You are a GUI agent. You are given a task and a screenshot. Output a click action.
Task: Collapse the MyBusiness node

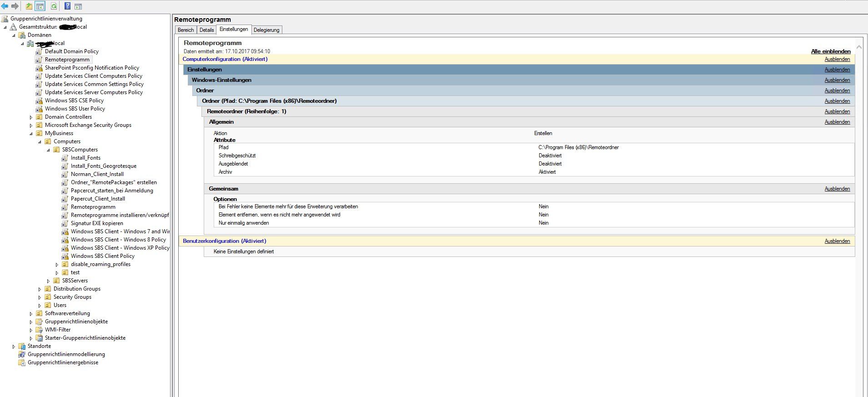pyautogui.click(x=31, y=134)
